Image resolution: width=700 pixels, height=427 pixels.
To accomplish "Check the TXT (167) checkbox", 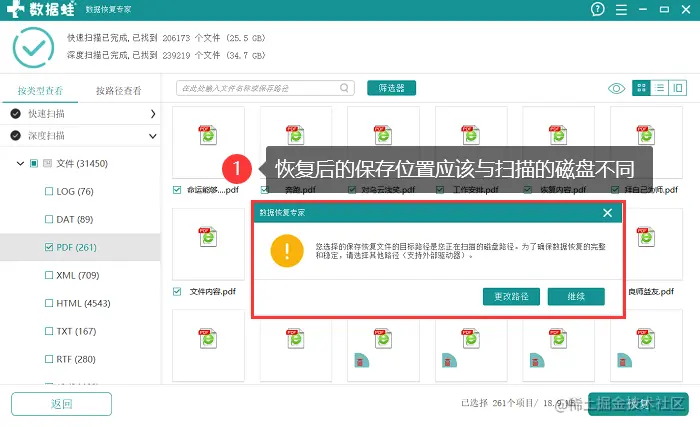I will pyautogui.click(x=49, y=331).
